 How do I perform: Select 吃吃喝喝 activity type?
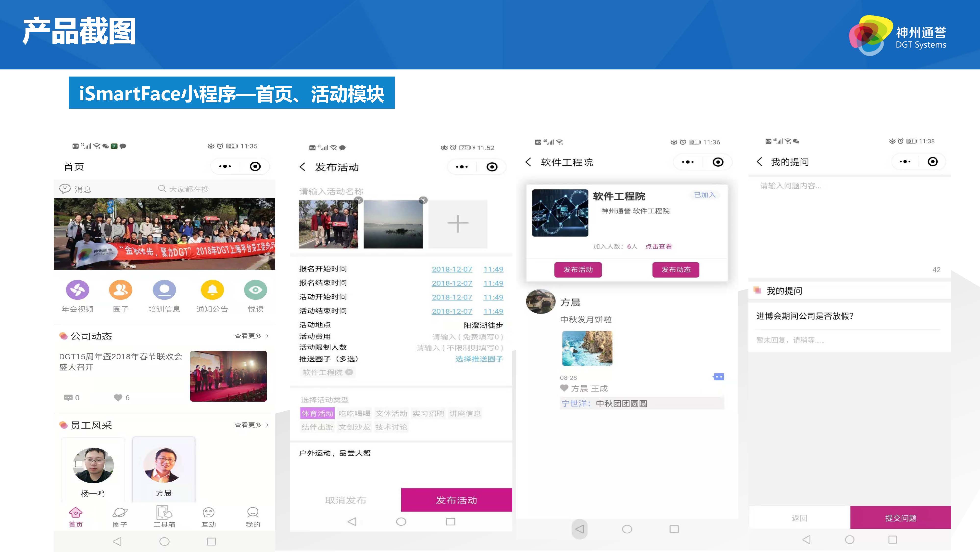click(354, 413)
